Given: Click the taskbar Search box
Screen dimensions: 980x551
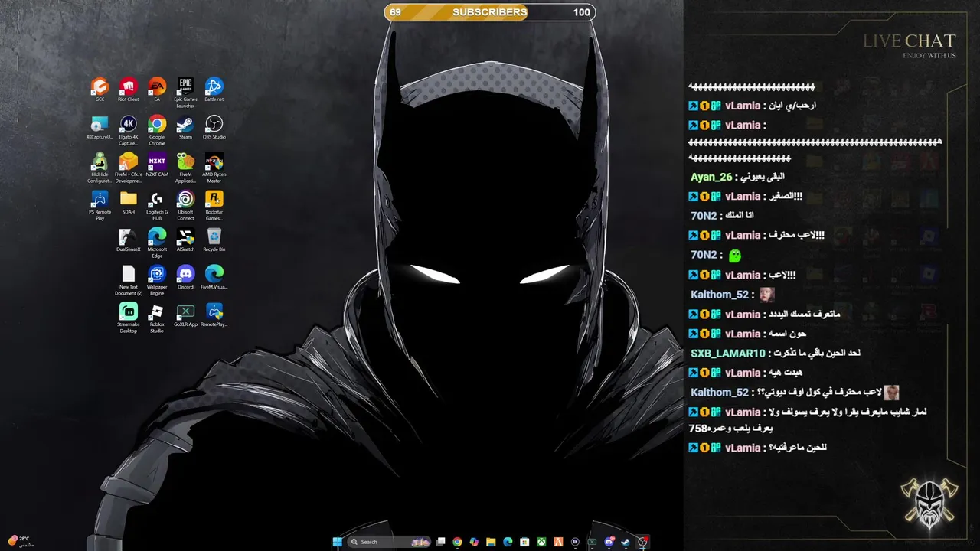Looking at the screenshot, I should 389,542.
